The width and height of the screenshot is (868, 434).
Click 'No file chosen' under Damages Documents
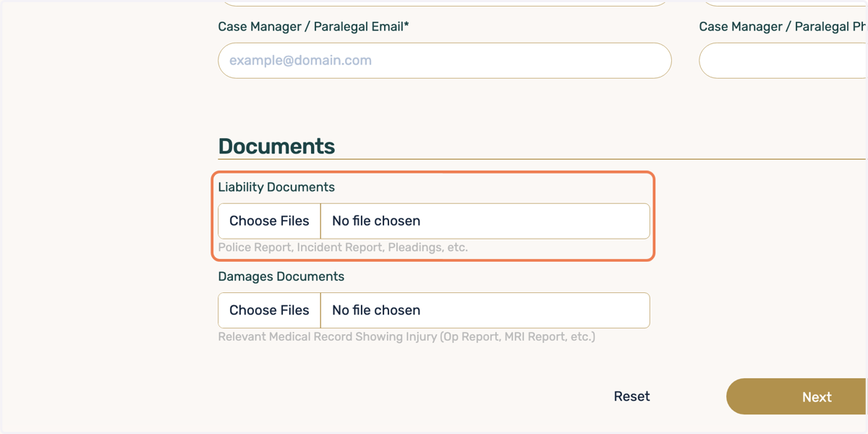click(376, 310)
